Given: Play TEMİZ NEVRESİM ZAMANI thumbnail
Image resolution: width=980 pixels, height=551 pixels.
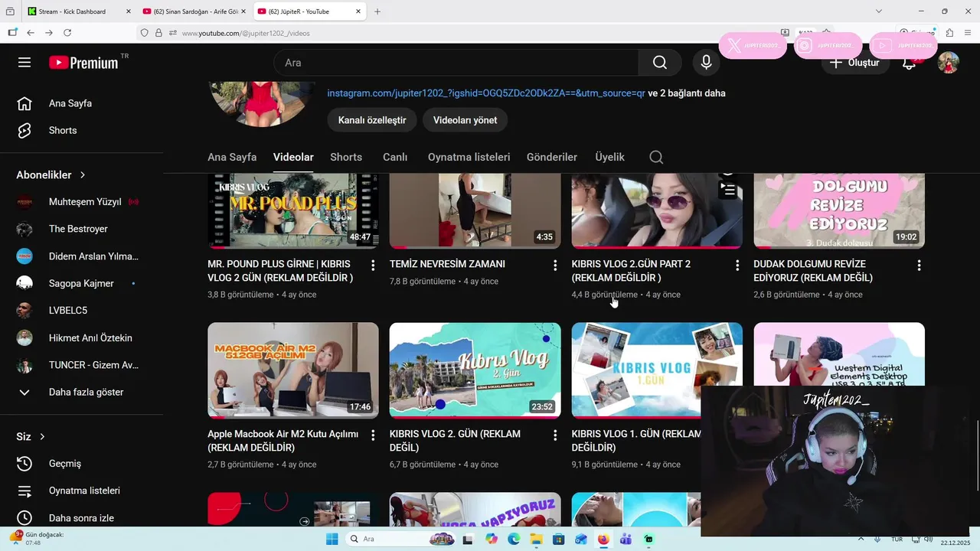Looking at the screenshot, I should [x=475, y=210].
